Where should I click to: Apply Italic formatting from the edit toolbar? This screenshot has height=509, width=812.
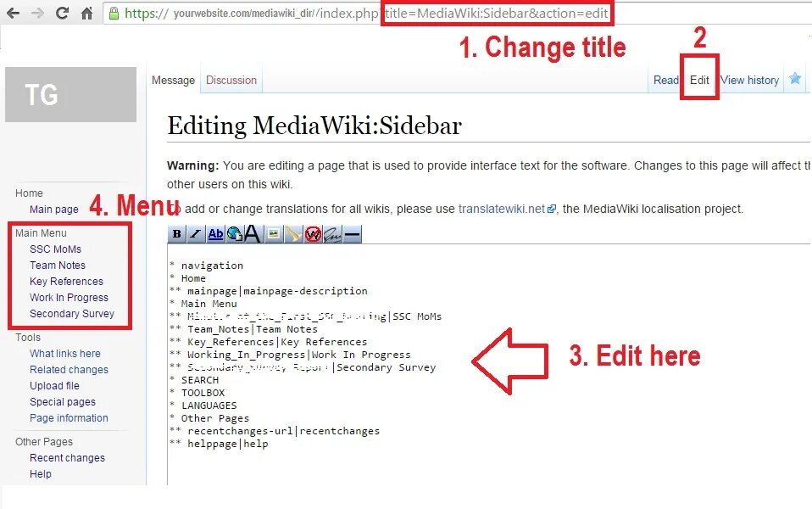click(x=195, y=234)
